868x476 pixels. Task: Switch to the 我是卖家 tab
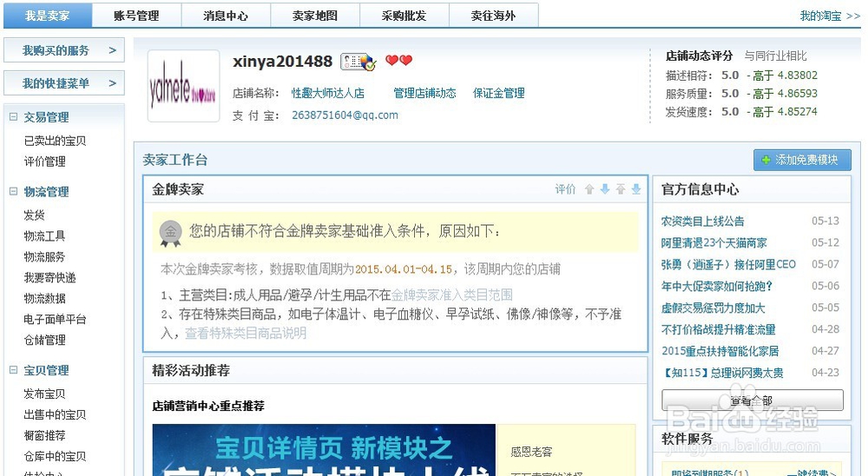coord(48,16)
